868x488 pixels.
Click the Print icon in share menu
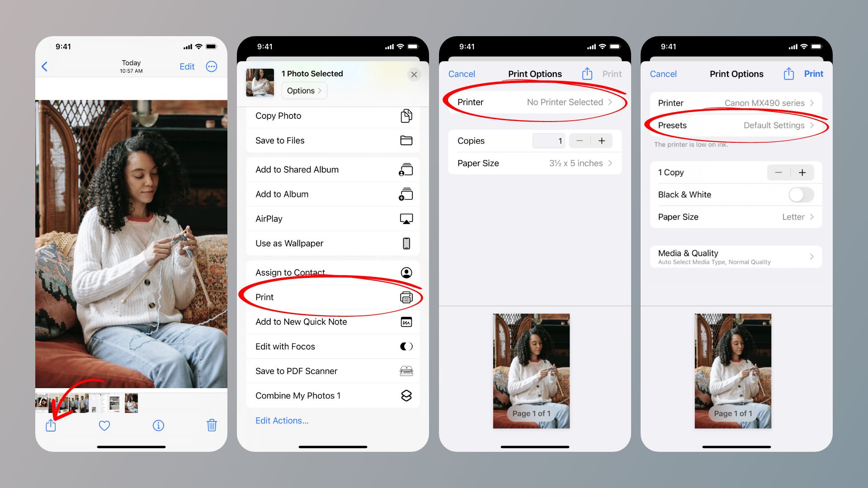coord(406,297)
